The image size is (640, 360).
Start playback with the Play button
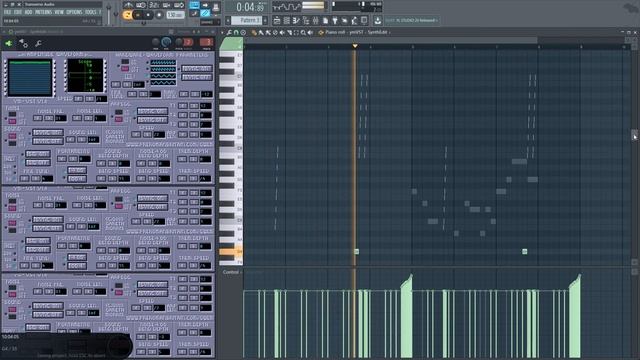138,15
